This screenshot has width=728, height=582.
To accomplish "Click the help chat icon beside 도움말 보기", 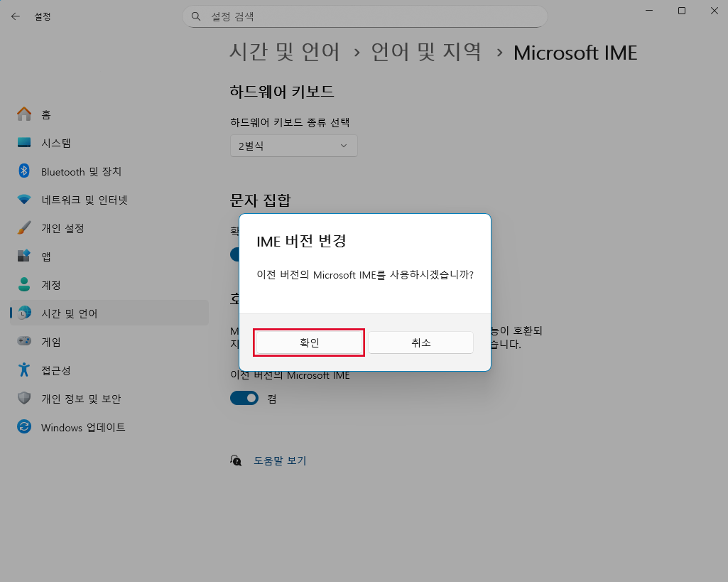I will (x=236, y=460).
